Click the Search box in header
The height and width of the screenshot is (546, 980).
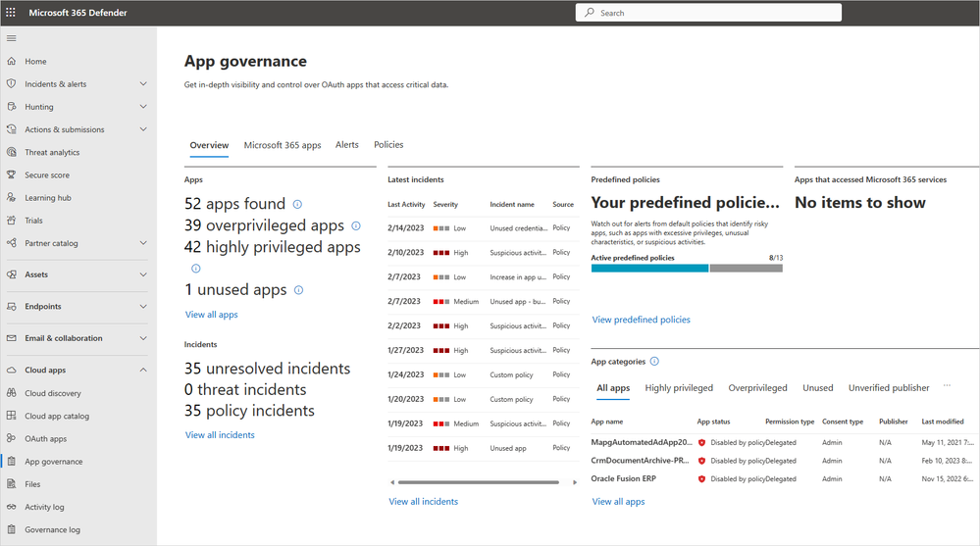pos(706,13)
